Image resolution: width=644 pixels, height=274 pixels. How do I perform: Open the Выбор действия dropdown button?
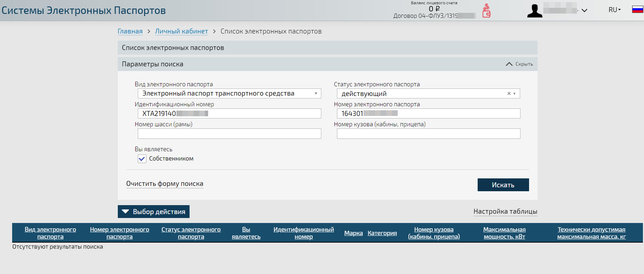point(154,212)
